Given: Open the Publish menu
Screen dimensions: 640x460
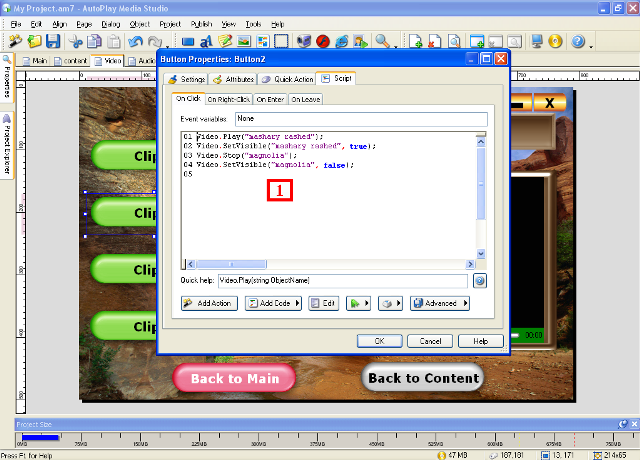Looking at the screenshot, I should coord(200,23).
